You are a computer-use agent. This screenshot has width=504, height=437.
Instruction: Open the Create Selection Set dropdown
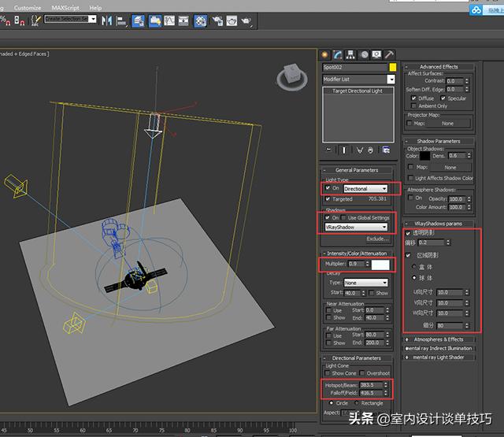click(x=93, y=19)
